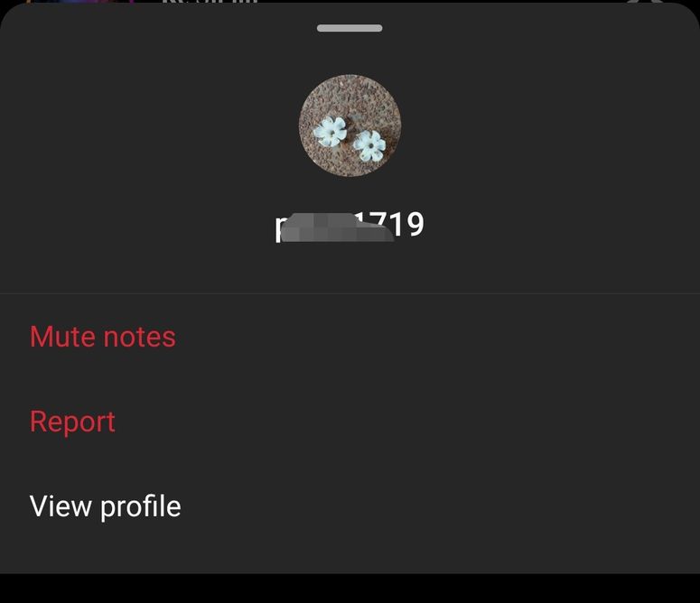
Task: Tap the partially hidden text above the sheet
Action: 210,2
